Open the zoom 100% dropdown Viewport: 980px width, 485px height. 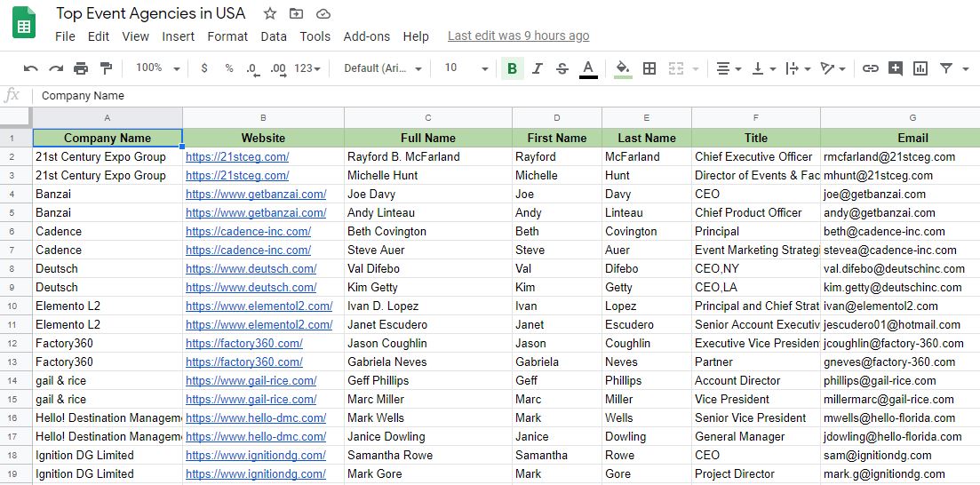[157, 68]
